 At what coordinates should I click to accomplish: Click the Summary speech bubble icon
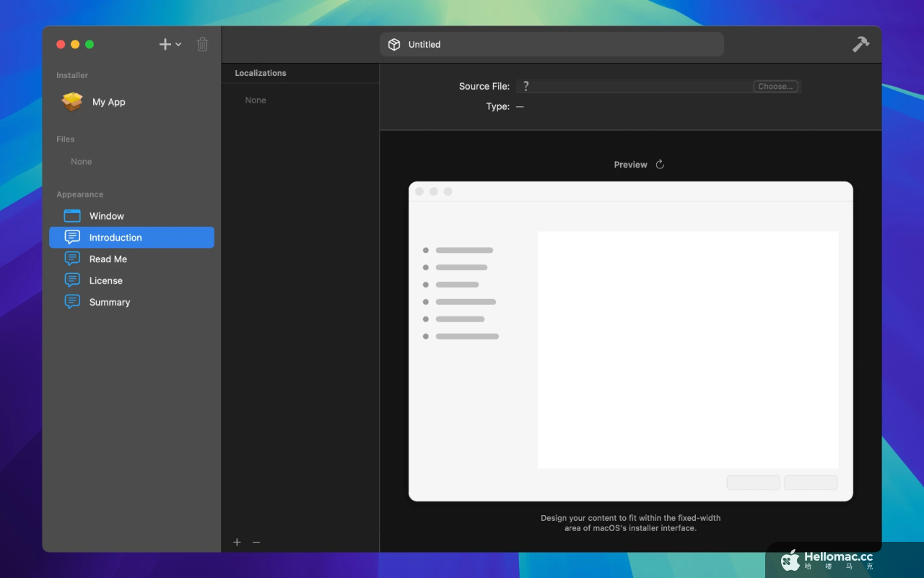pos(72,302)
